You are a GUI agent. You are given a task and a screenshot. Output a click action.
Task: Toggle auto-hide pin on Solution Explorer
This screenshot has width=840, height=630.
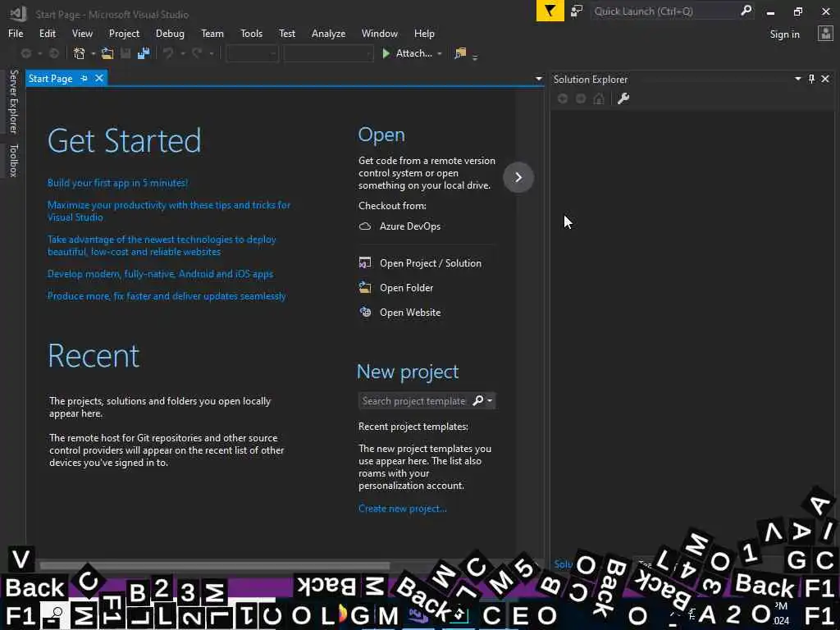(x=811, y=79)
